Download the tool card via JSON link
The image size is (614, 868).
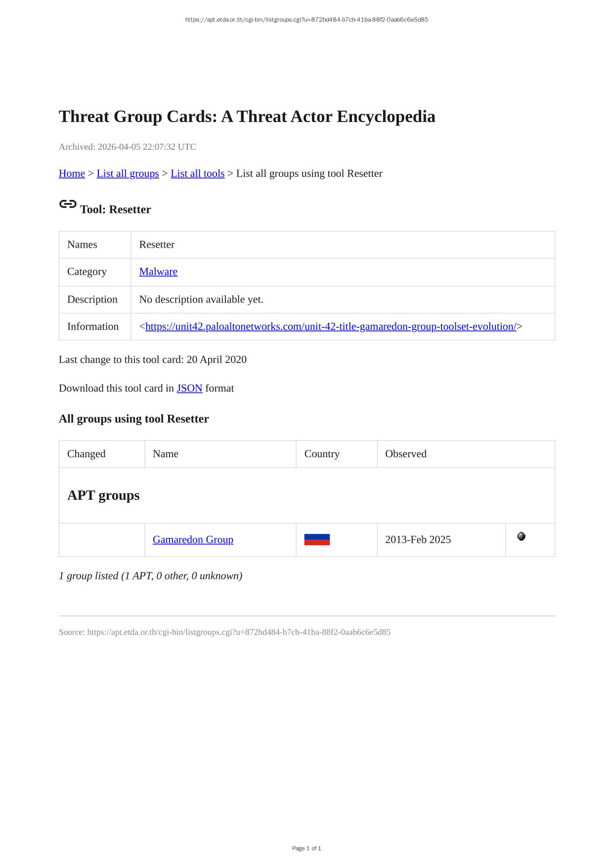click(x=189, y=389)
